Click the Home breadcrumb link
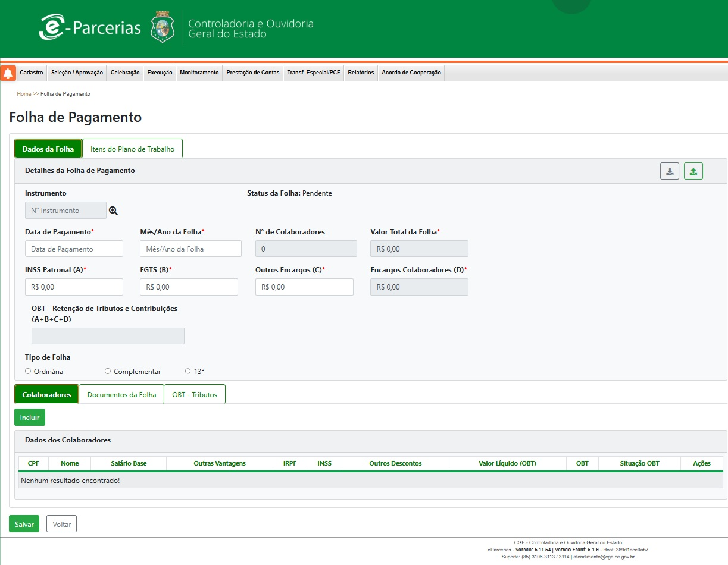This screenshot has width=728, height=565. (24, 93)
